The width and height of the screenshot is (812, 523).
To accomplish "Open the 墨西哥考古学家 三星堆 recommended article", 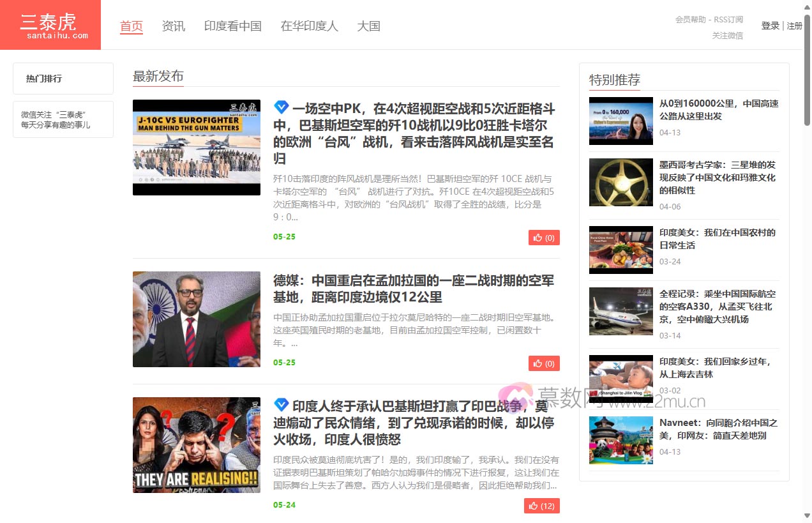I will (718, 177).
